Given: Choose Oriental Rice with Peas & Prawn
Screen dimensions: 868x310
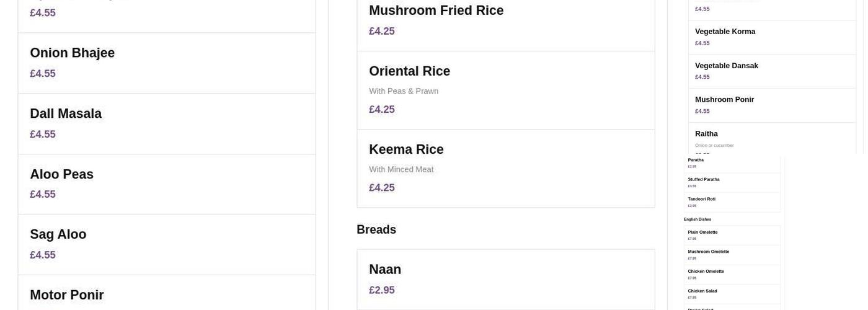Looking at the screenshot, I should pyautogui.click(x=505, y=90).
